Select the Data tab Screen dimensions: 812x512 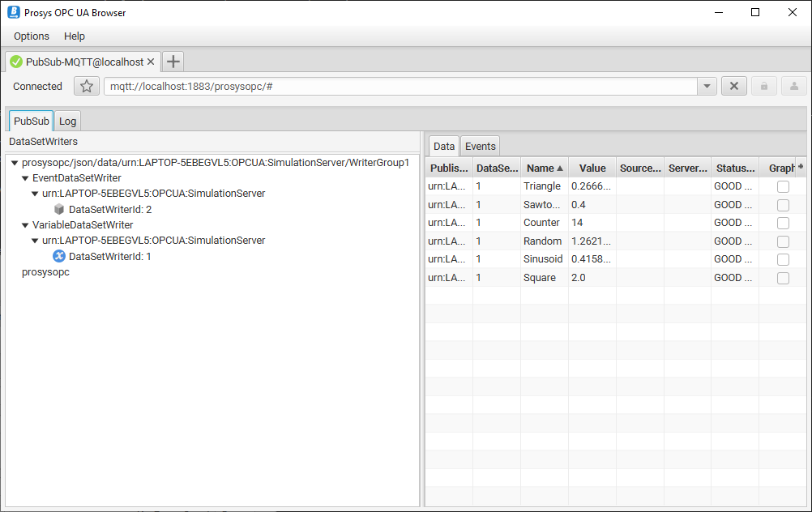(444, 146)
